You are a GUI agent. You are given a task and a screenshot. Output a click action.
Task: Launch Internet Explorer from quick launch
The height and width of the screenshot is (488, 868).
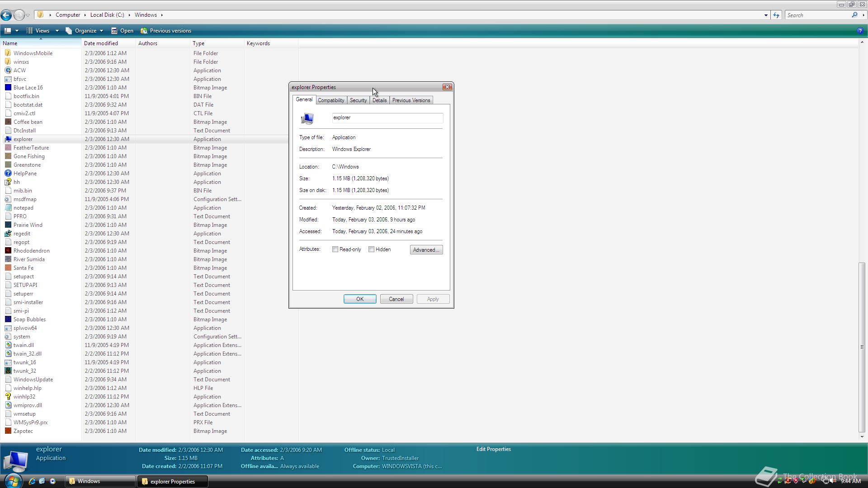click(x=32, y=481)
